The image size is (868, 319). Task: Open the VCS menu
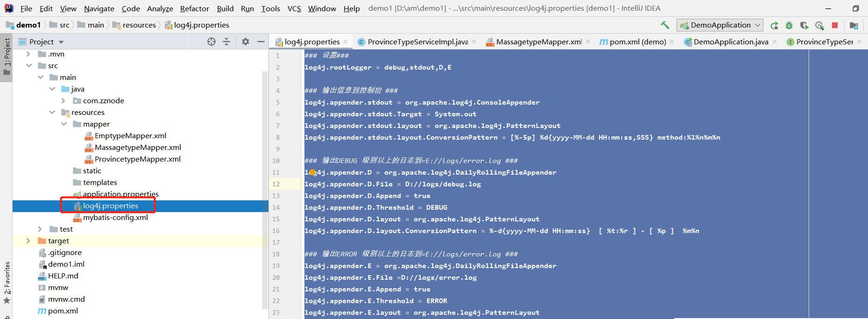click(x=294, y=8)
